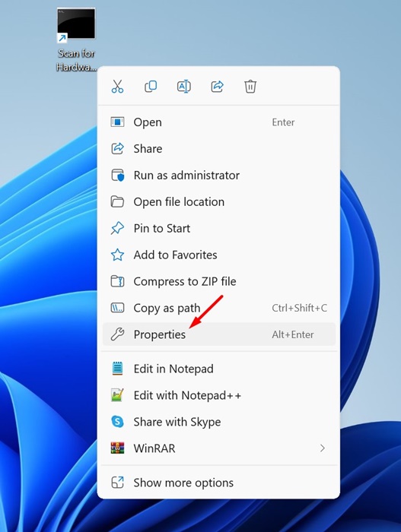
Task: Click the Rename icon
Action: tap(184, 87)
